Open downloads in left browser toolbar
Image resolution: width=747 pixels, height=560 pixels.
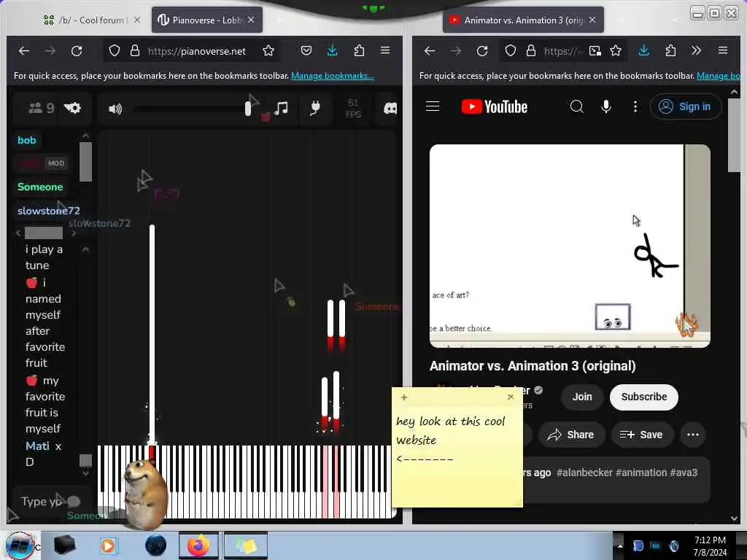333,50
